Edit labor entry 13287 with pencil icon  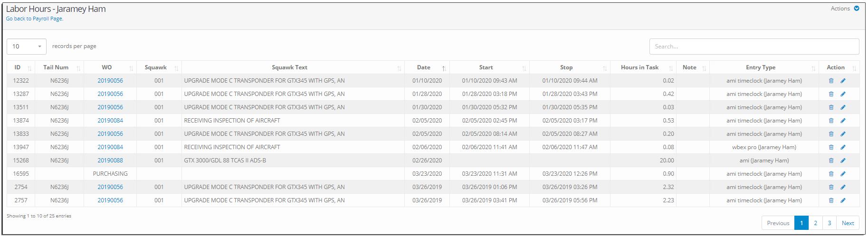coord(843,94)
